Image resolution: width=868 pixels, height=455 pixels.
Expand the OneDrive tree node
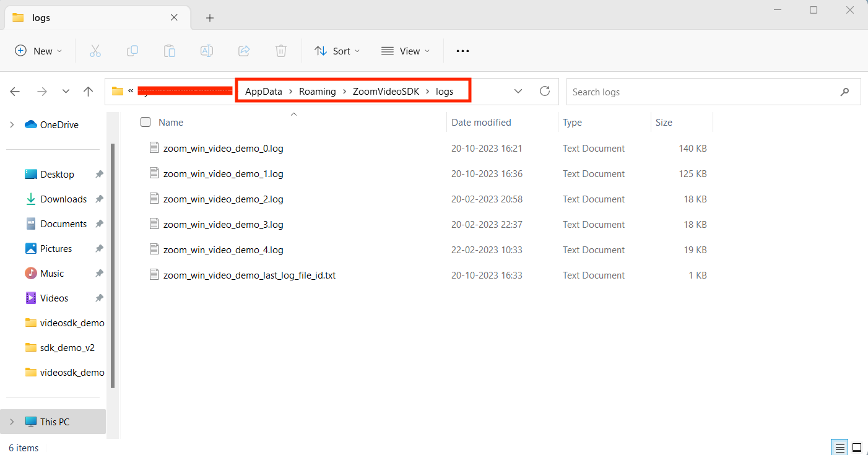[12, 124]
